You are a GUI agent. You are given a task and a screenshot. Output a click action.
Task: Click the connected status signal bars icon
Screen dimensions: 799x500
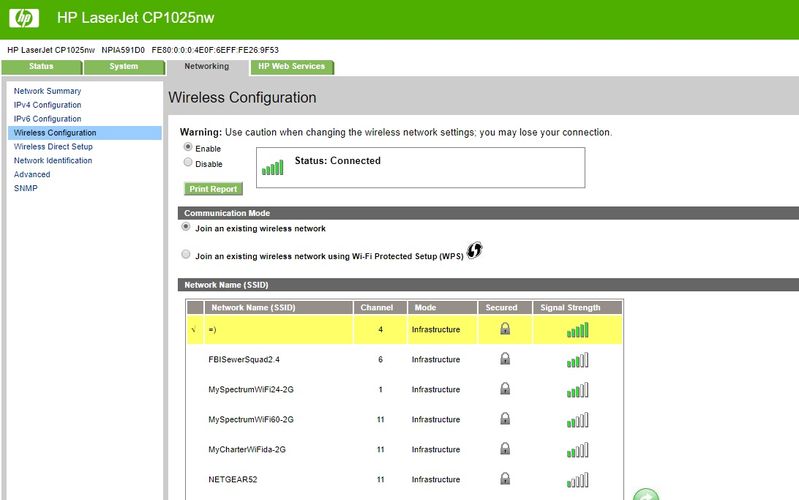273,167
